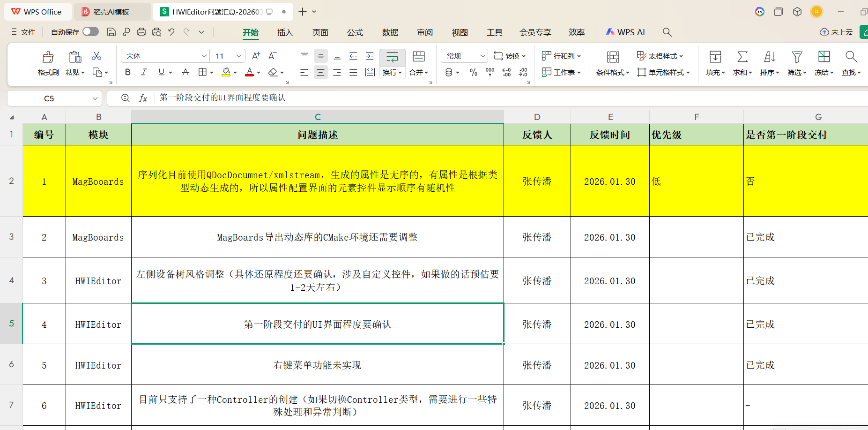Open the 宋体 font name dropdown

coord(204,56)
